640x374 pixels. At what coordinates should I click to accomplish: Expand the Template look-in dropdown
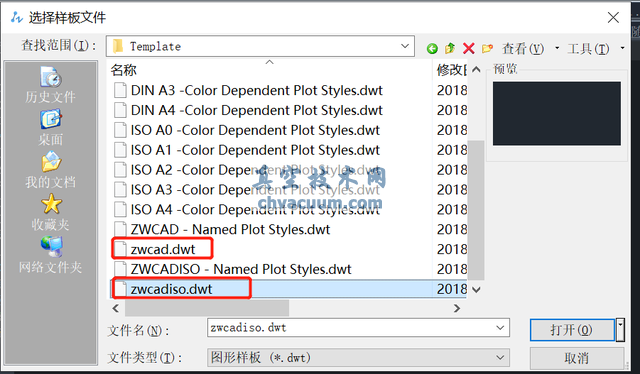click(405, 46)
